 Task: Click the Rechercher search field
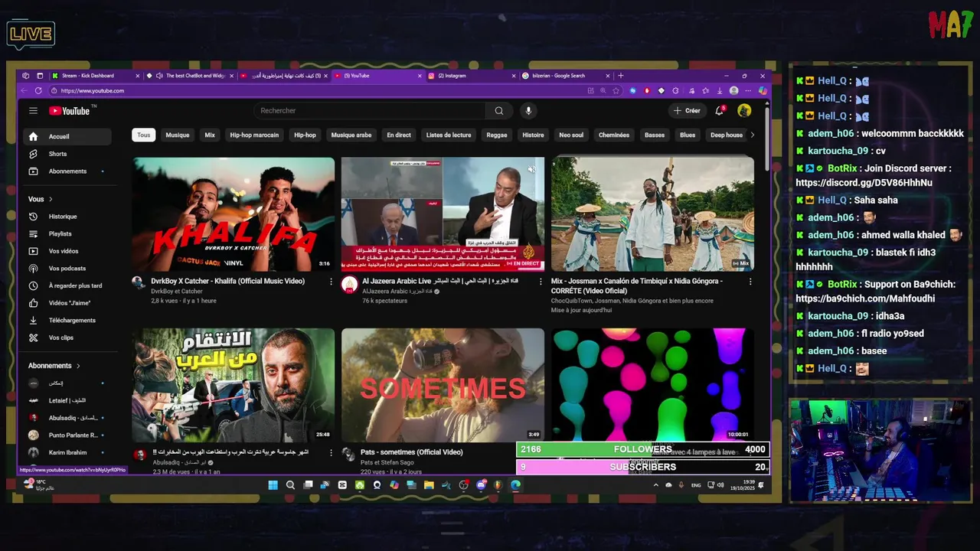pos(370,111)
